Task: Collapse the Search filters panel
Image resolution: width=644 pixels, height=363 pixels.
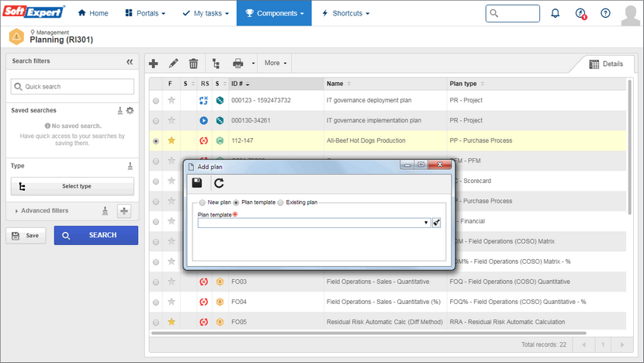Action: click(x=130, y=61)
